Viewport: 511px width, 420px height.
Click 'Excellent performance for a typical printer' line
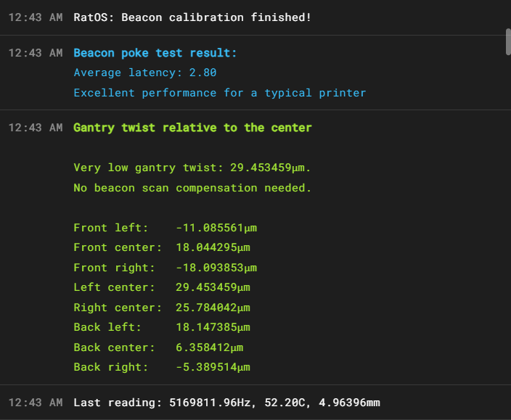coord(220,93)
